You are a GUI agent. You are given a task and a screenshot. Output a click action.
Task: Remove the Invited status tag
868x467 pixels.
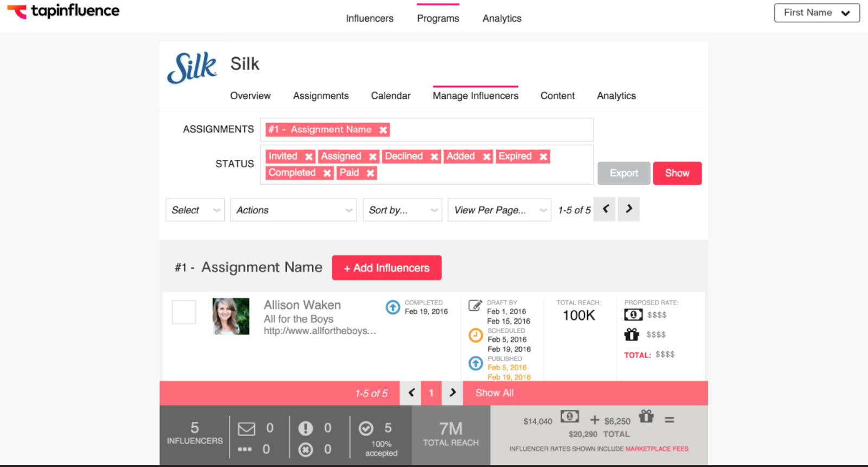(x=309, y=157)
